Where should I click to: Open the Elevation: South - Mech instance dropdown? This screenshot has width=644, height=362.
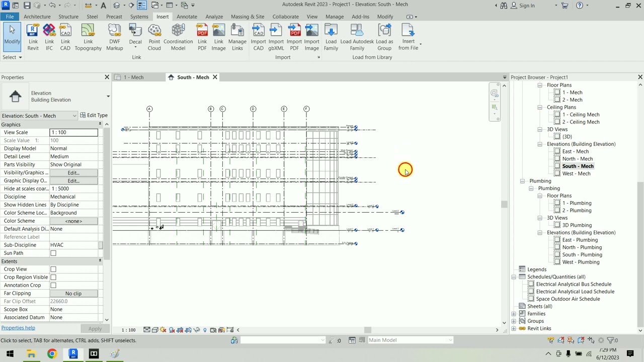point(74,116)
